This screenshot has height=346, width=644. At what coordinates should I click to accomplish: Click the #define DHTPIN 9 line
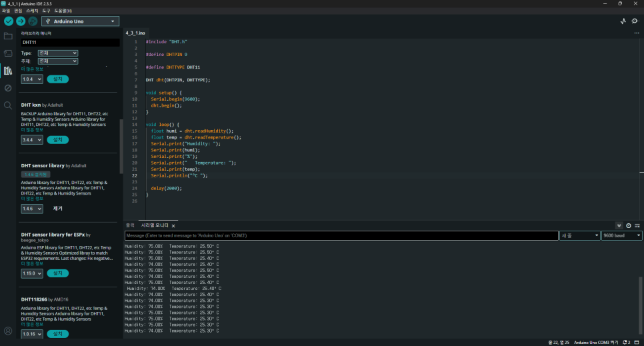click(167, 54)
